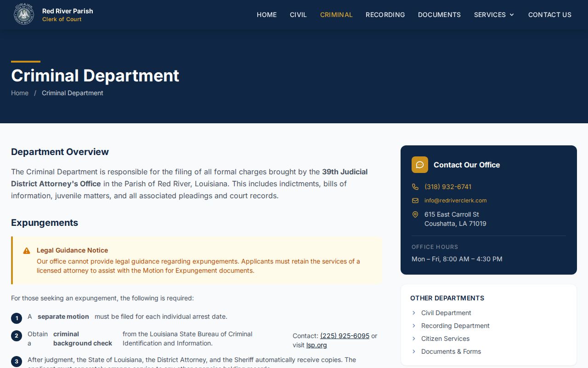This screenshot has height=368, width=588.
Task: Click the Home breadcrumb link
Action: pos(20,93)
